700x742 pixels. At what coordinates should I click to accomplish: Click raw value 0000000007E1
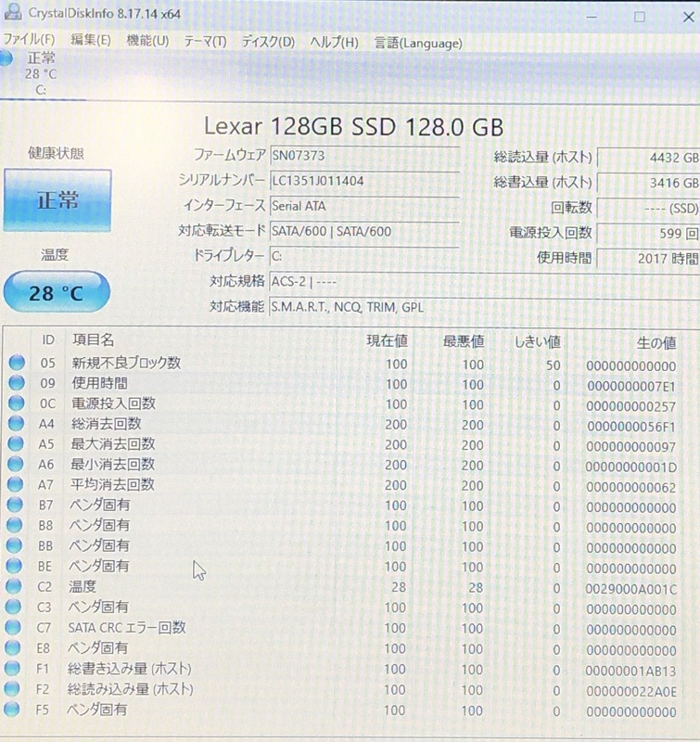tap(631, 387)
